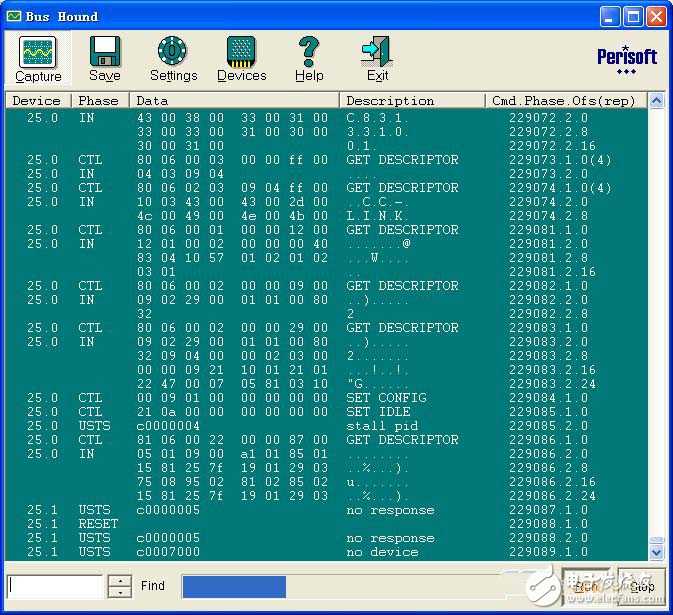Click the Find stepper up arrow

pos(120,581)
